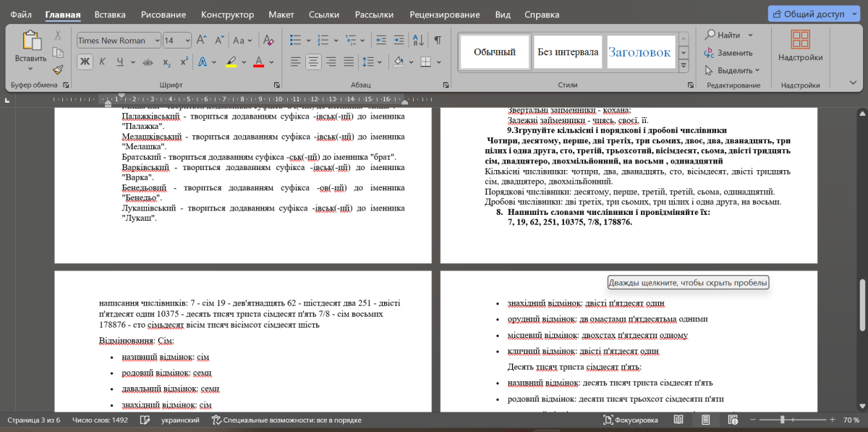This screenshot has height=432, width=868.
Task: Open the Aa change case dropdown
Action: 244,41
